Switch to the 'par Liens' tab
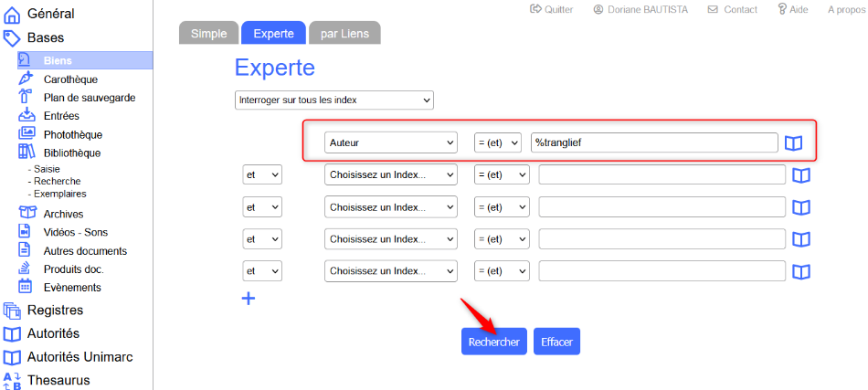 (x=344, y=34)
